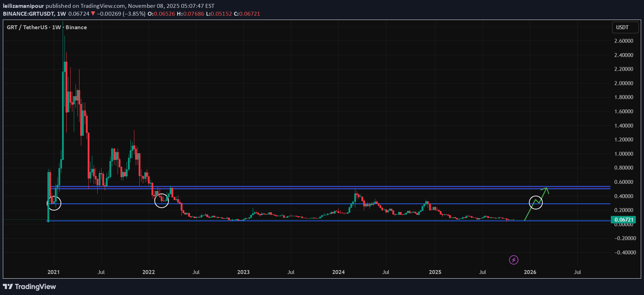Click the 1.00000 price scale label
644x295 pixels.
pyautogui.click(x=624, y=154)
